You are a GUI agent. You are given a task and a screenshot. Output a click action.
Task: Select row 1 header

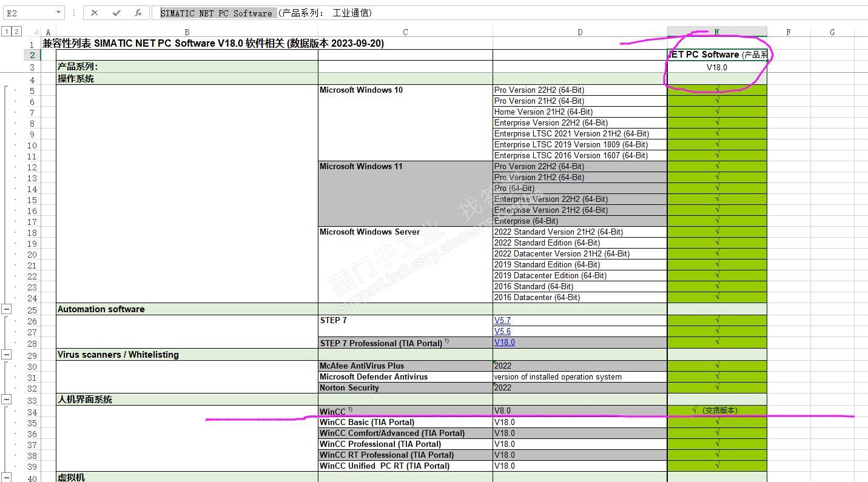point(32,44)
